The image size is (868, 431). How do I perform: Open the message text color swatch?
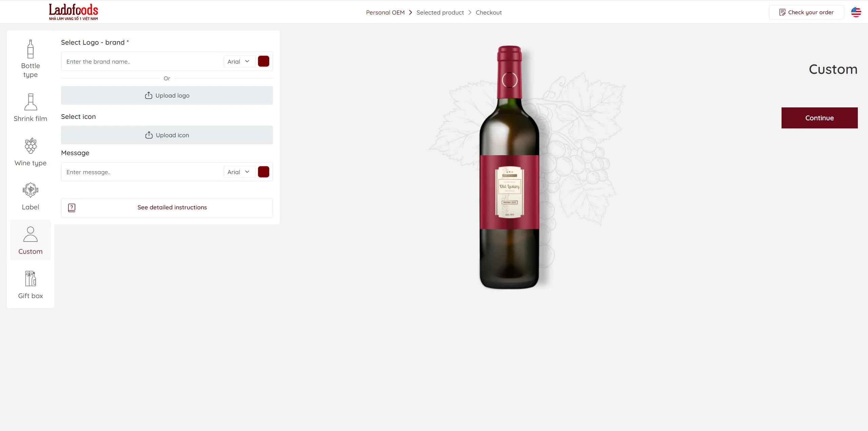click(263, 172)
